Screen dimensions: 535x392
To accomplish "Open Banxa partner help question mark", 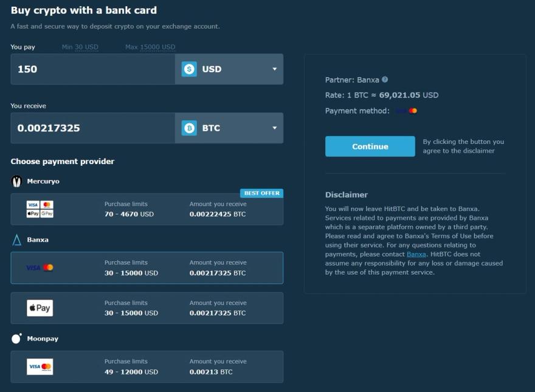I will [384, 80].
